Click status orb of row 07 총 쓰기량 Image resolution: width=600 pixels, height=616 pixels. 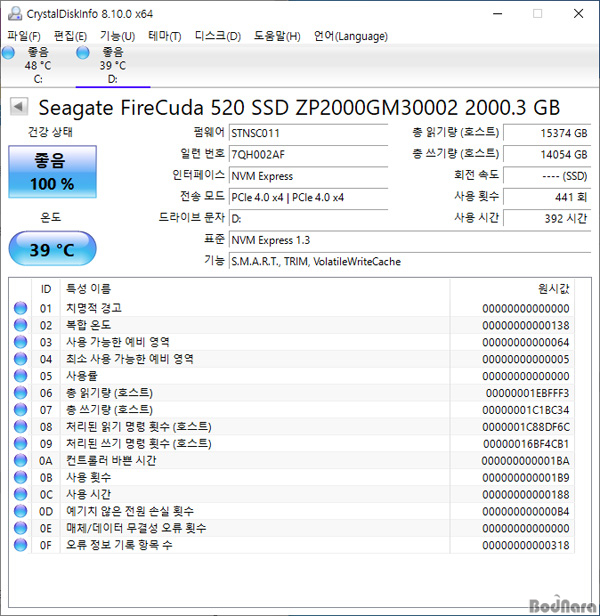coord(20,410)
